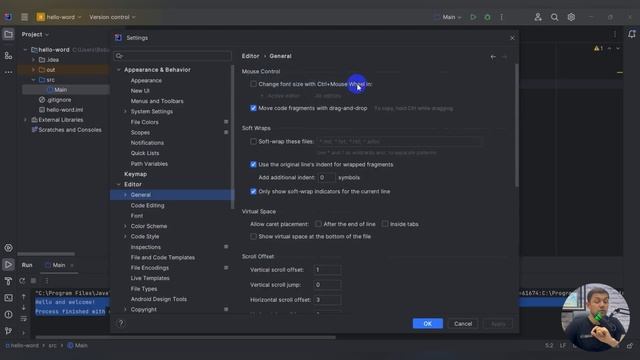Uncheck Only show soft-wrap indicators option
Image resolution: width=640 pixels, height=360 pixels.
coord(253,191)
